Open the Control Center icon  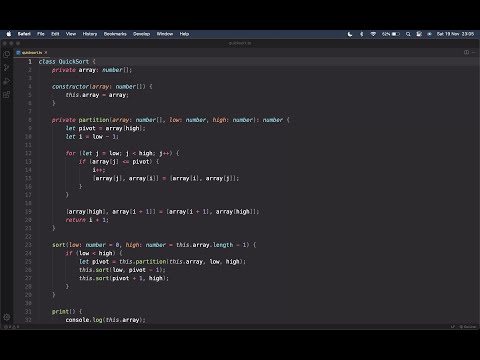[419, 34]
